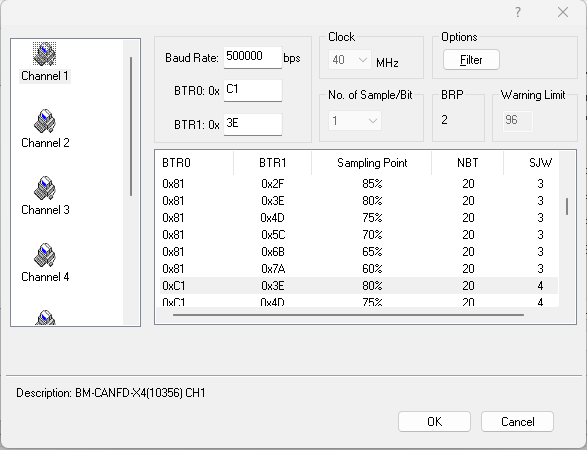Select row 0x81 0x3E with 80% sampling
The height and width of the screenshot is (450, 587).
click(x=359, y=201)
